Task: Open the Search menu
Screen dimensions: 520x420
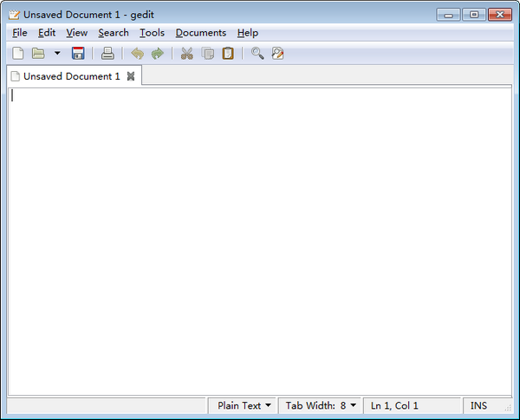Action: tap(113, 33)
